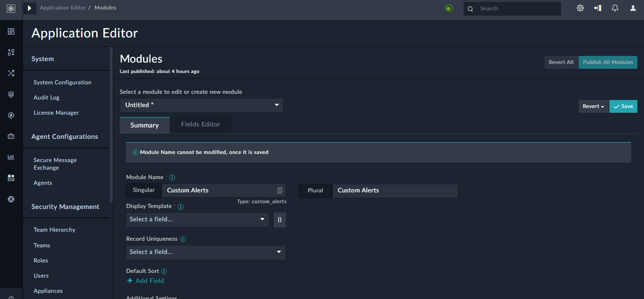Switch to the Plural name toggle
This screenshot has width=644, height=299.
(x=315, y=190)
